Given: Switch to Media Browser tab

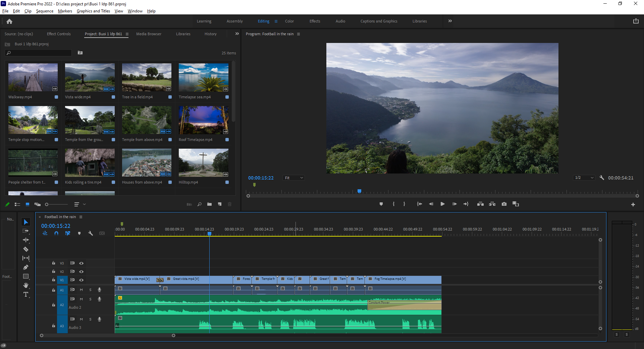Looking at the screenshot, I should tap(149, 34).
